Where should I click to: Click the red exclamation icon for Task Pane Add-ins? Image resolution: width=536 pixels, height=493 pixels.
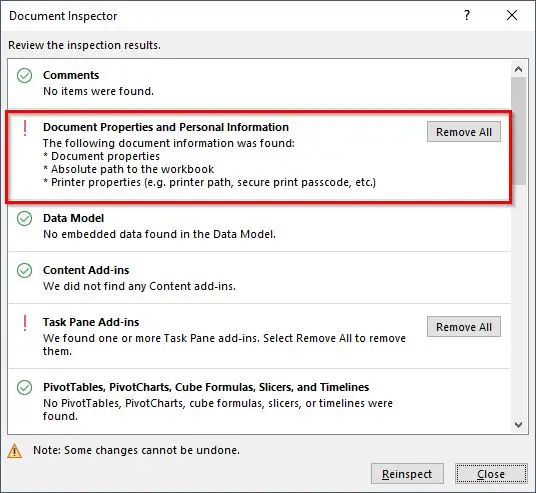point(25,323)
